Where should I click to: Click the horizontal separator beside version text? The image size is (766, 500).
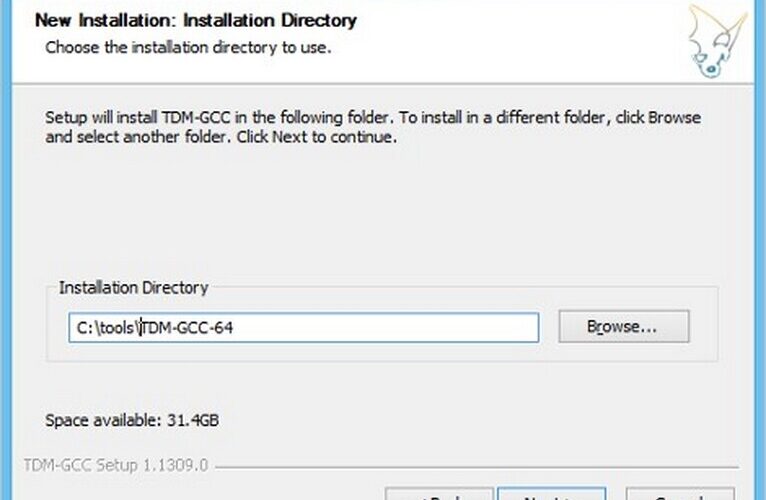click(477, 468)
